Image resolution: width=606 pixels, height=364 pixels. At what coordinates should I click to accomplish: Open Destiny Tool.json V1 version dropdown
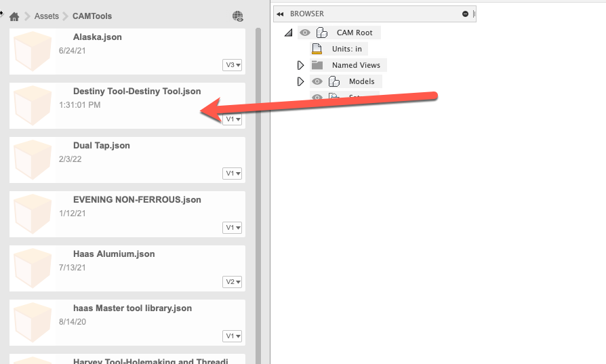233,119
